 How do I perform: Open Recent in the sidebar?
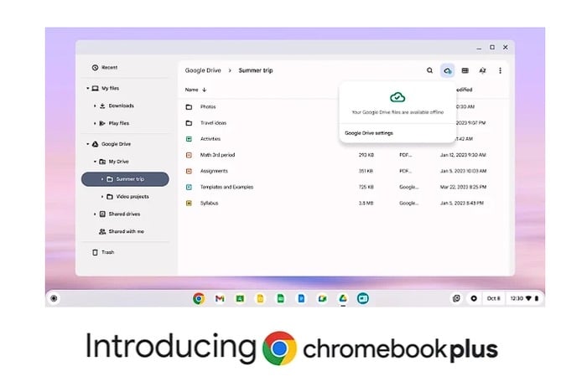(x=105, y=67)
